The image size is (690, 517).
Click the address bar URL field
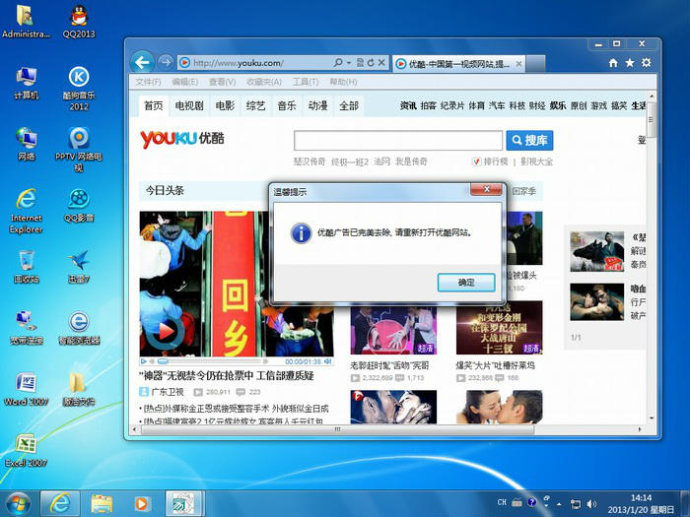tap(261, 63)
